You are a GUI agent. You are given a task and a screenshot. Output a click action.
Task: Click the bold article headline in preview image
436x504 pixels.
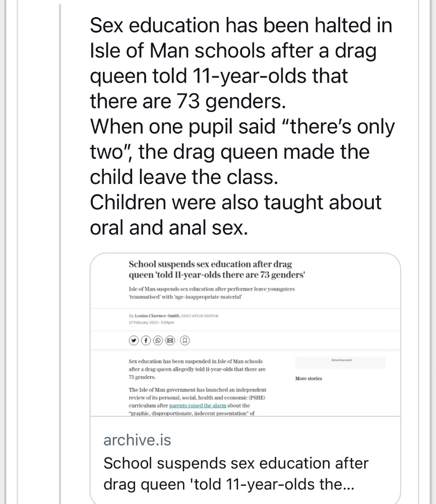coord(217,269)
